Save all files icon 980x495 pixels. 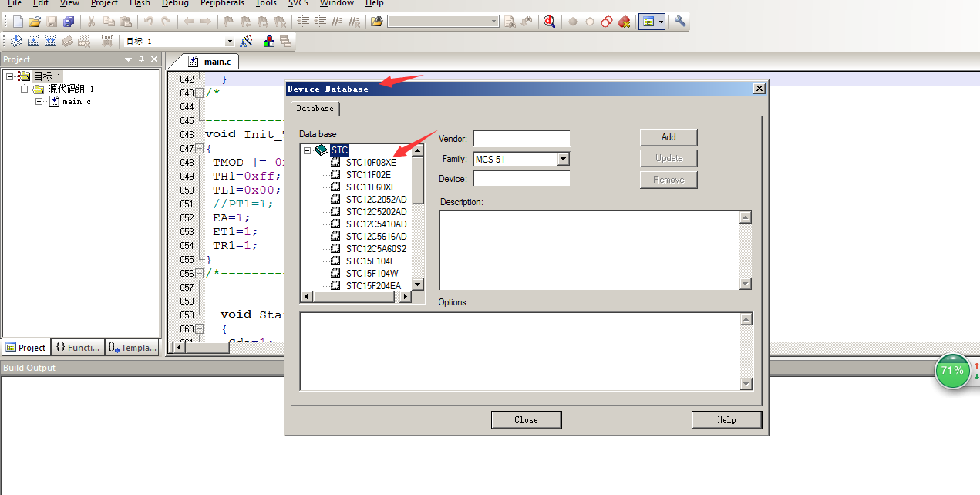coord(69,22)
